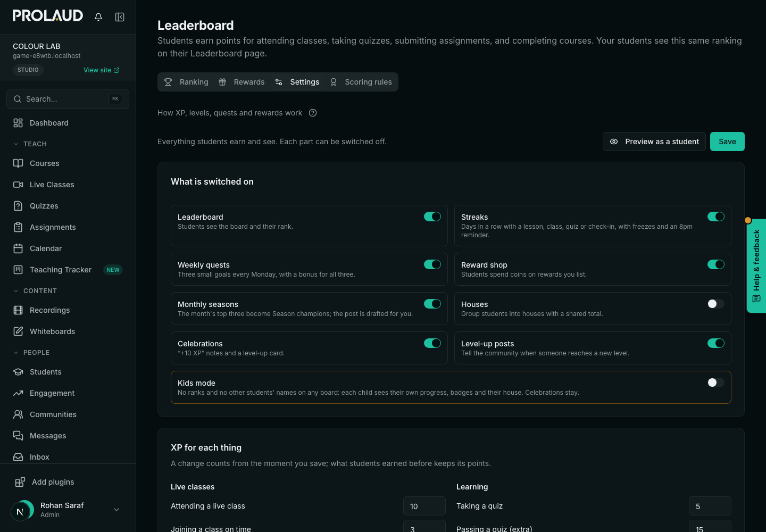Disable the Streaks toggle
The width and height of the screenshot is (766, 532).
click(716, 217)
